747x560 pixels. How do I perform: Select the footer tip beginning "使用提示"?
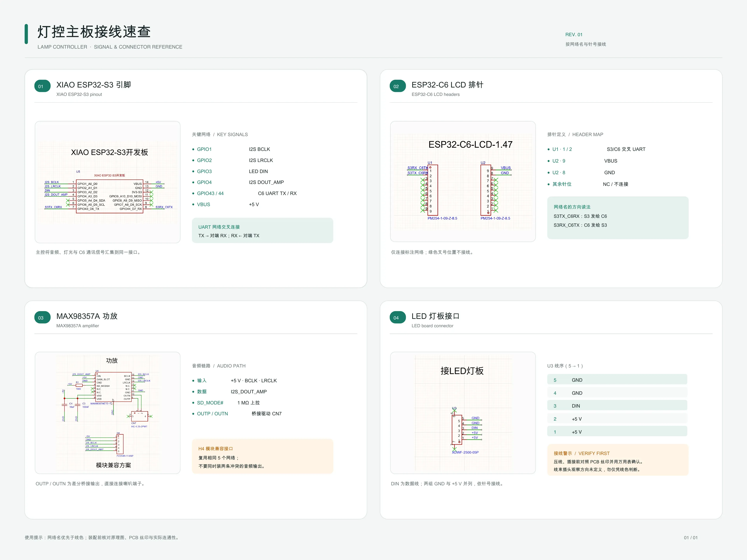click(102, 537)
